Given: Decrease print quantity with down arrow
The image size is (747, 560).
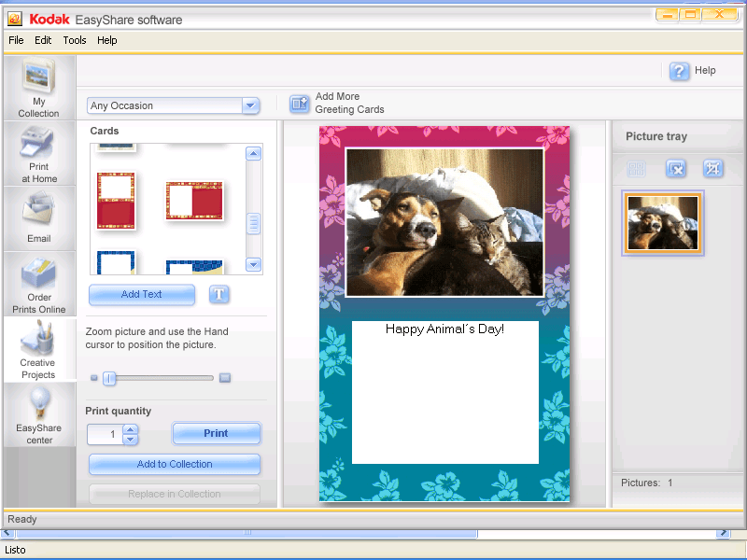Looking at the screenshot, I should pos(131,440).
